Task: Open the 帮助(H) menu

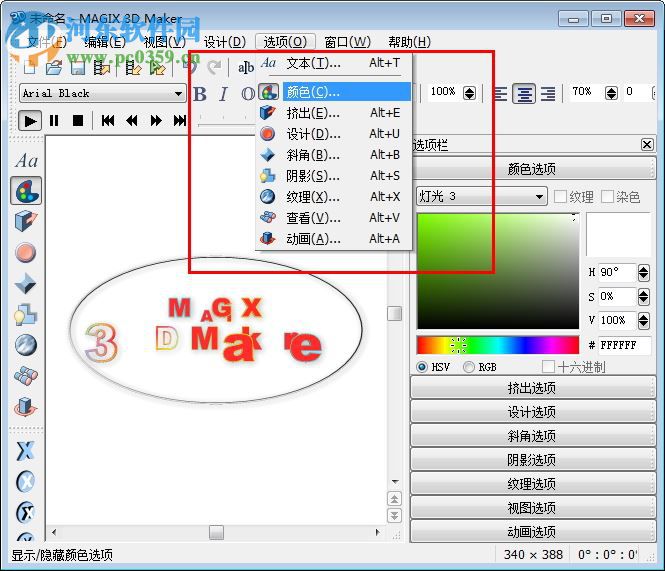Action: click(x=410, y=42)
